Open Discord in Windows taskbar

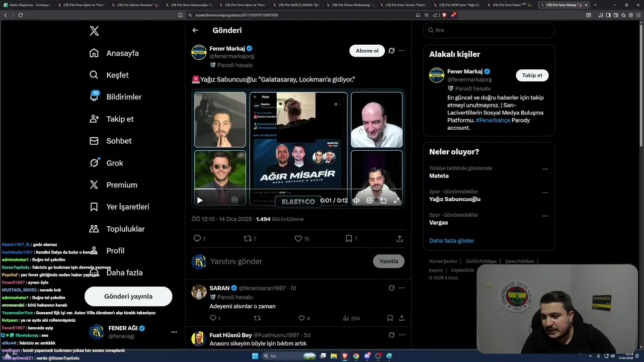pos(367,356)
